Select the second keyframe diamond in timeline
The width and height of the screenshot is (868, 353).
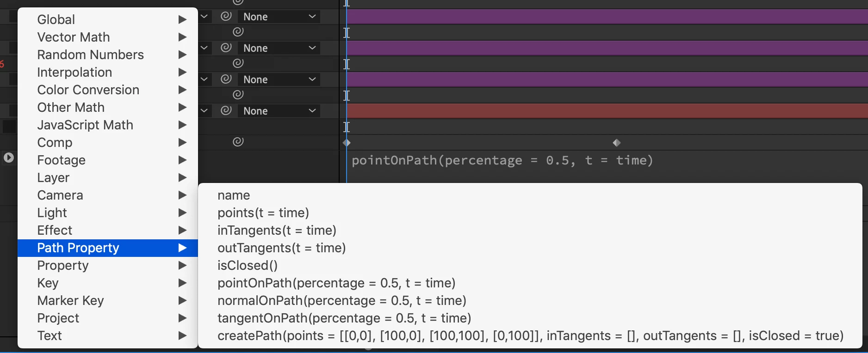pyautogui.click(x=616, y=143)
